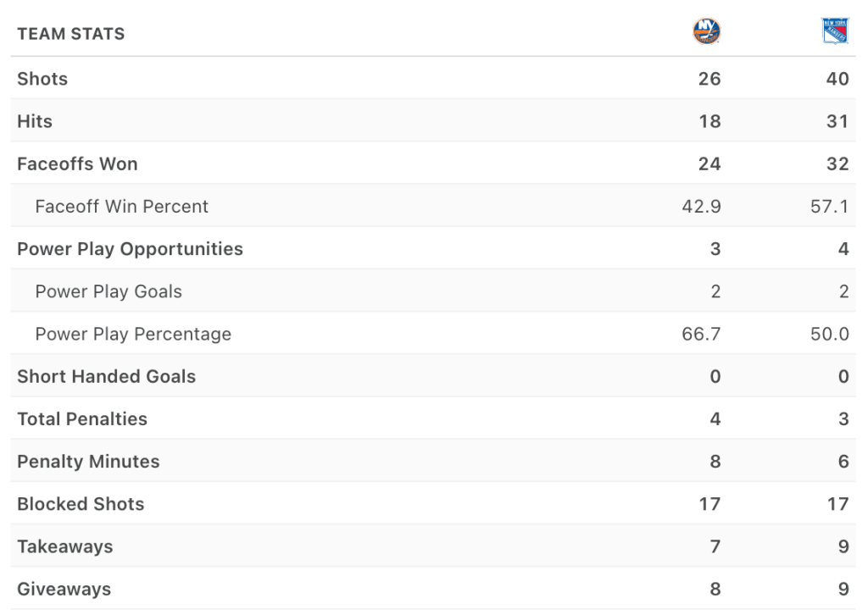Click the New York Islanders logo
The image size is (868, 615).
pos(706,32)
